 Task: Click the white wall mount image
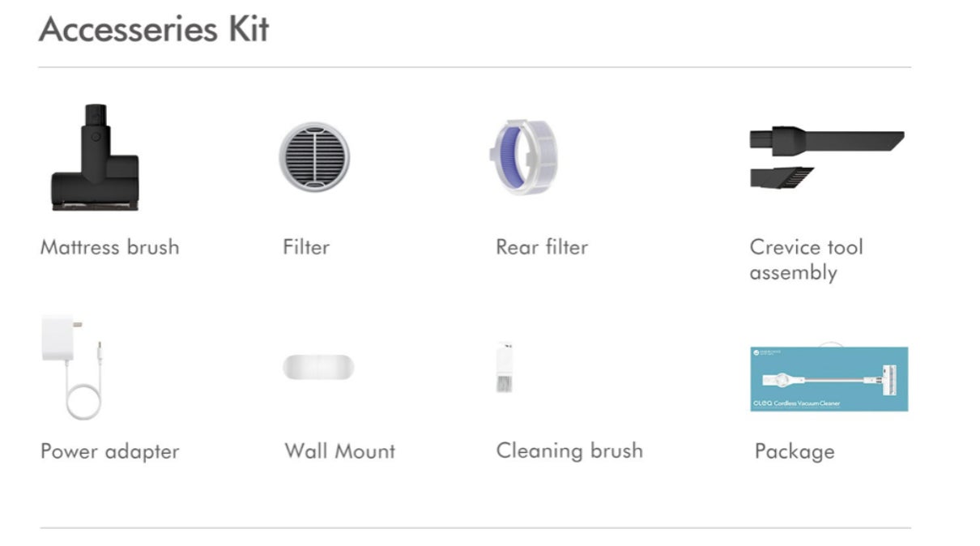[318, 367]
